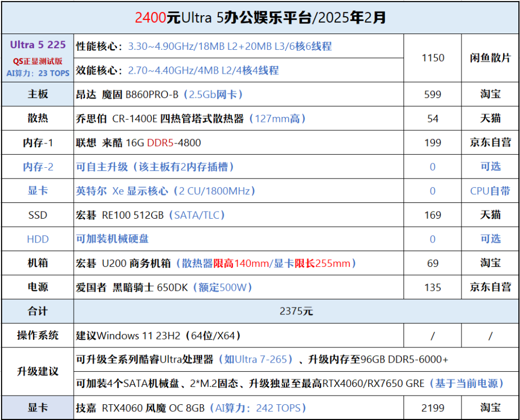Viewport: 520px width, 420px height.
Task: Select the 效能核心 specification row
Action: point(239,70)
